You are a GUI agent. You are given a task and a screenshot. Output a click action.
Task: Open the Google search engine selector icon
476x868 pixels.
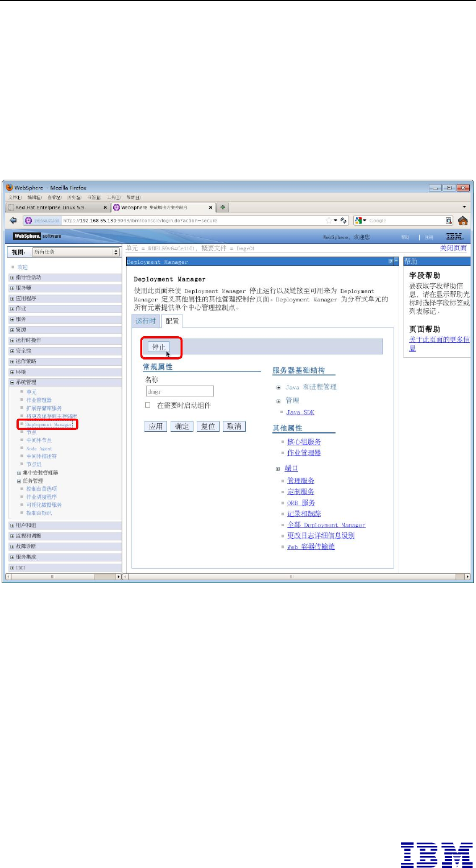point(361,220)
